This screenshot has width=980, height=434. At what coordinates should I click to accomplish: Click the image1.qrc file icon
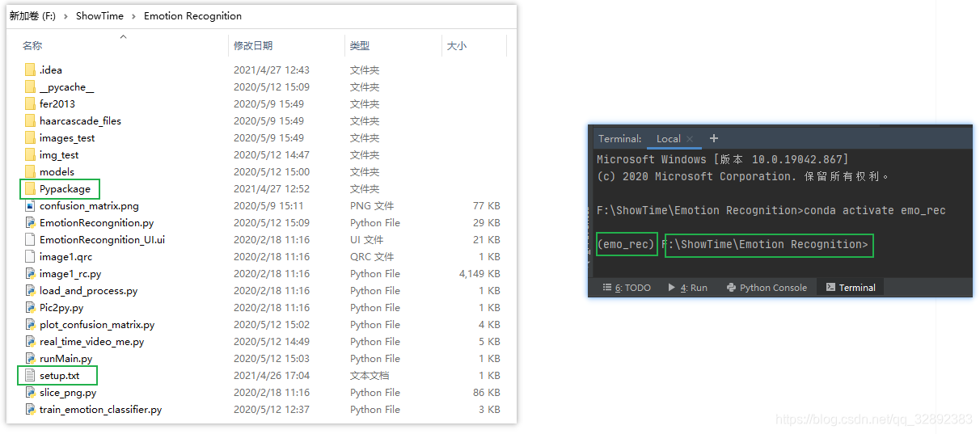[x=30, y=256]
